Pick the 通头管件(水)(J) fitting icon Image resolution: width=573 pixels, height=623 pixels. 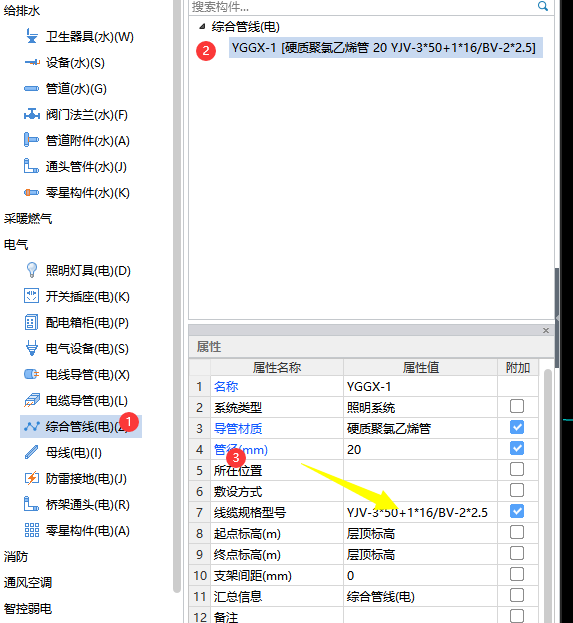pyautogui.click(x=32, y=166)
